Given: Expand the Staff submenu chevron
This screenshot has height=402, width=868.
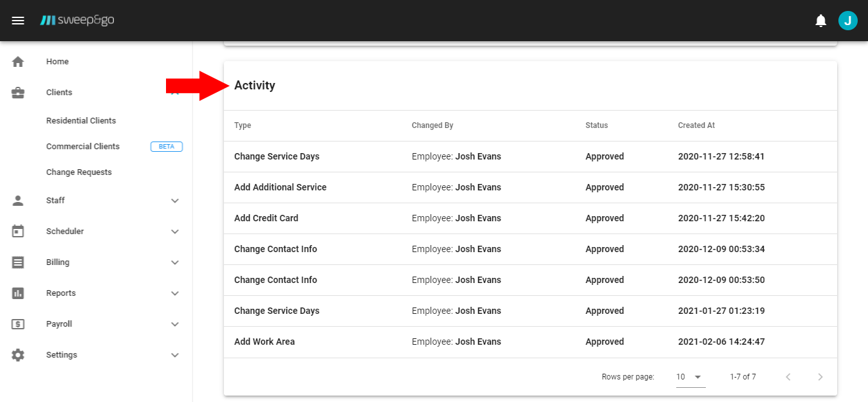Looking at the screenshot, I should pyautogui.click(x=174, y=201).
